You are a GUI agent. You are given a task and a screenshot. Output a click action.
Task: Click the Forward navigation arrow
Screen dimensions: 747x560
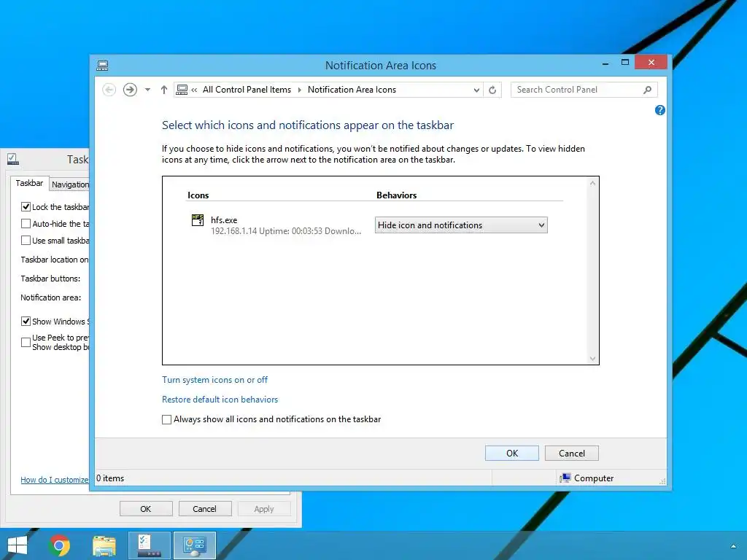pyautogui.click(x=130, y=90)
